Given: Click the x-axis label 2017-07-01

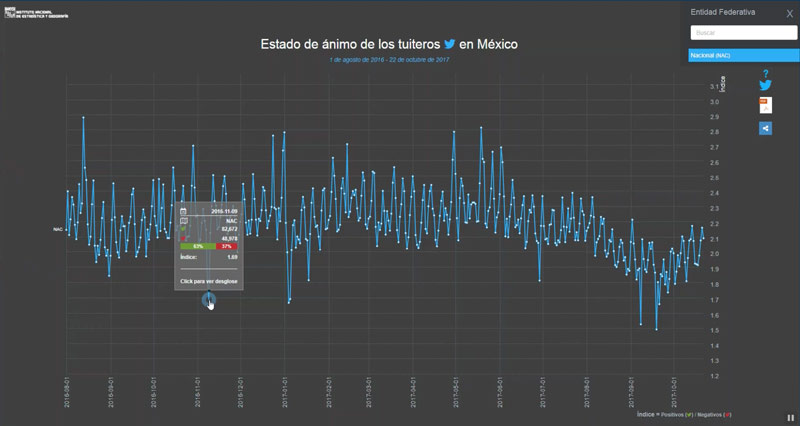Looking at the screenshot, I should [x=542, y=392].
